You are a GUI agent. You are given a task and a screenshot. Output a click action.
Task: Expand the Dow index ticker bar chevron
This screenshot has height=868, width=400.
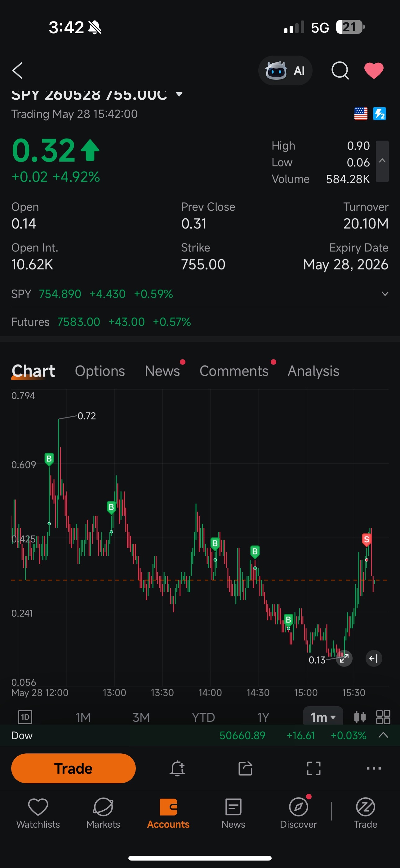pyautogui.click(x=383, y=735)
